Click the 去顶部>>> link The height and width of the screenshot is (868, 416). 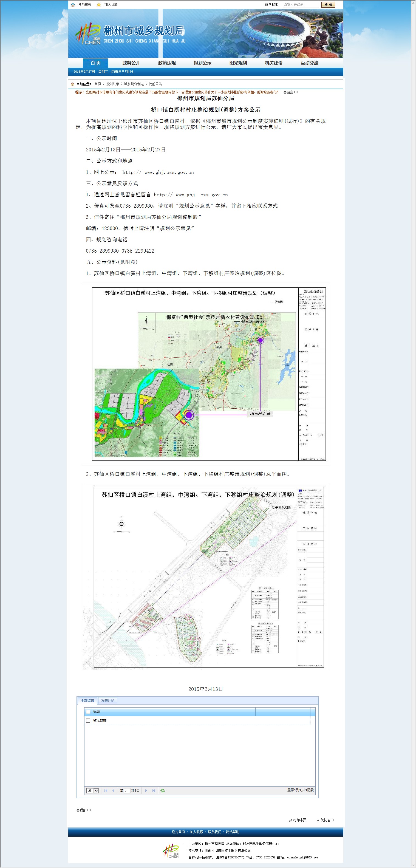(x=84, y=810)
